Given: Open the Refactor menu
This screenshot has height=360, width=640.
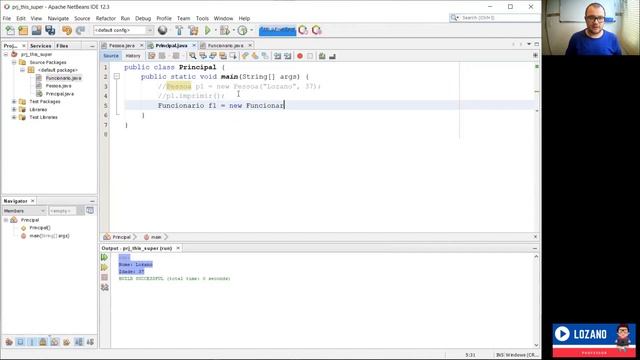Looking at the screenshot, I should point(106,18).
